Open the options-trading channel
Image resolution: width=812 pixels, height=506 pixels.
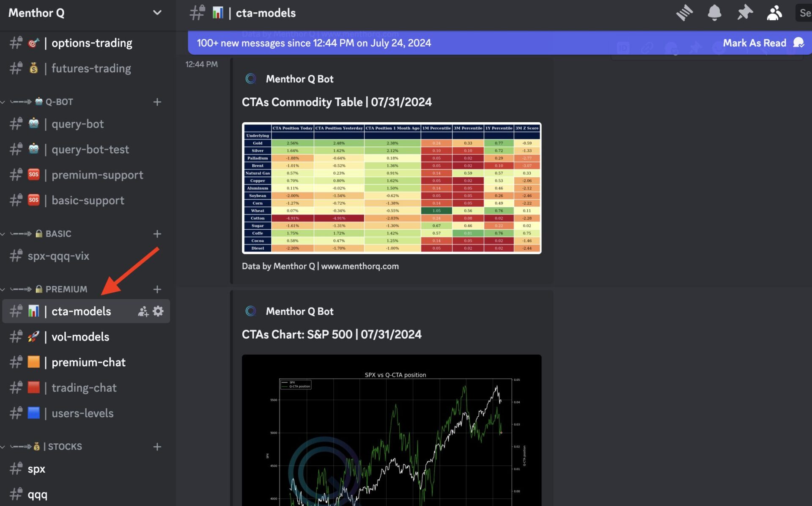pos(86,43)
